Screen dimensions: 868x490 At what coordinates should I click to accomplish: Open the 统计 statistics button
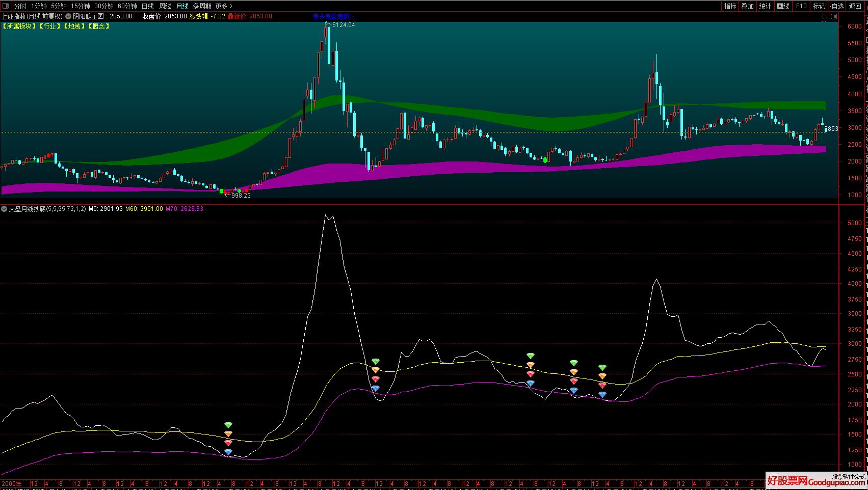click(x=765, y=6)
